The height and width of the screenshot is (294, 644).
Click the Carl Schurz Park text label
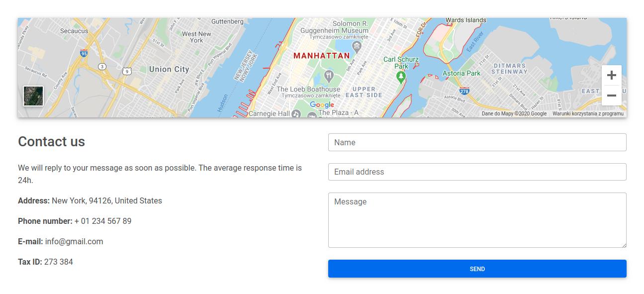click(x=401, y=63)
